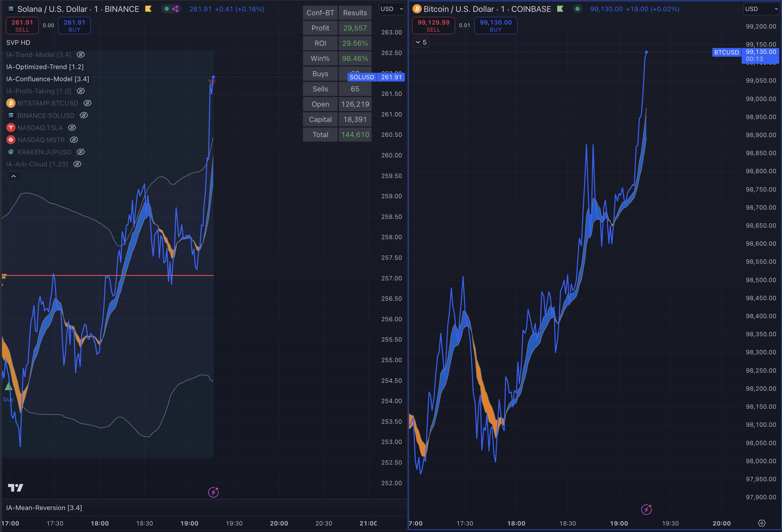Select IA-Mean-Reversion [3.4] pane label
This screenshot has height=532, width=782.
44,508
